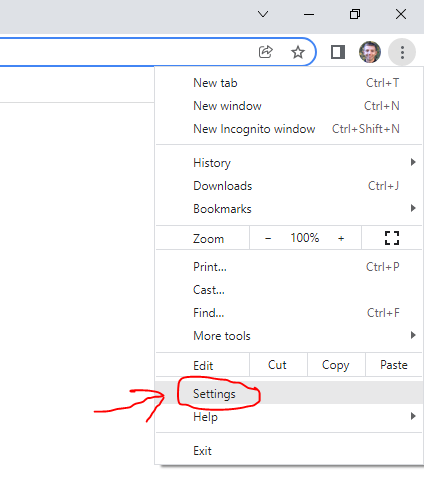This screenshot has width=424, height=500.
Task: Select Settings from the menu
Action: pos(289,394)
